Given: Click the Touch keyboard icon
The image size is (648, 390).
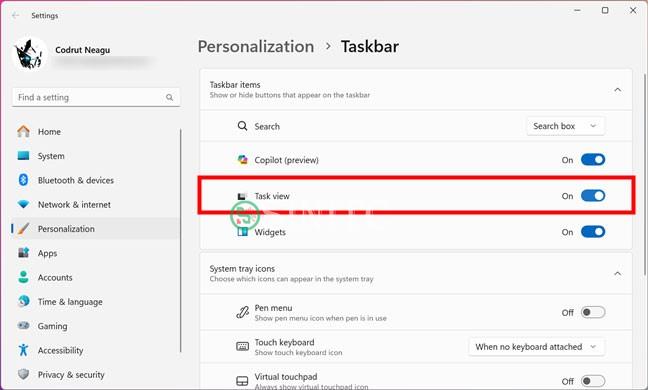Looking at the screenshot, I should (243, 346).
